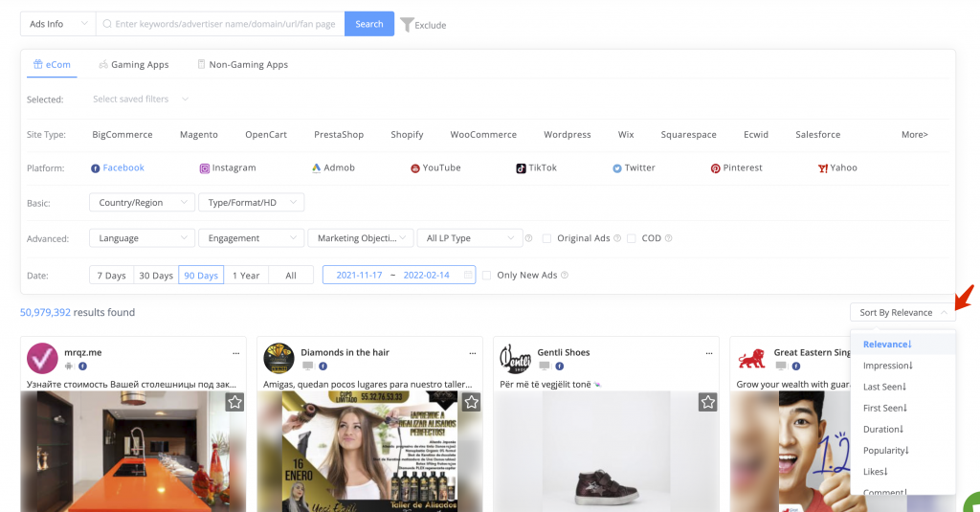Select the 90 Days date range
The image size is (980, 512).
point(201,275)
